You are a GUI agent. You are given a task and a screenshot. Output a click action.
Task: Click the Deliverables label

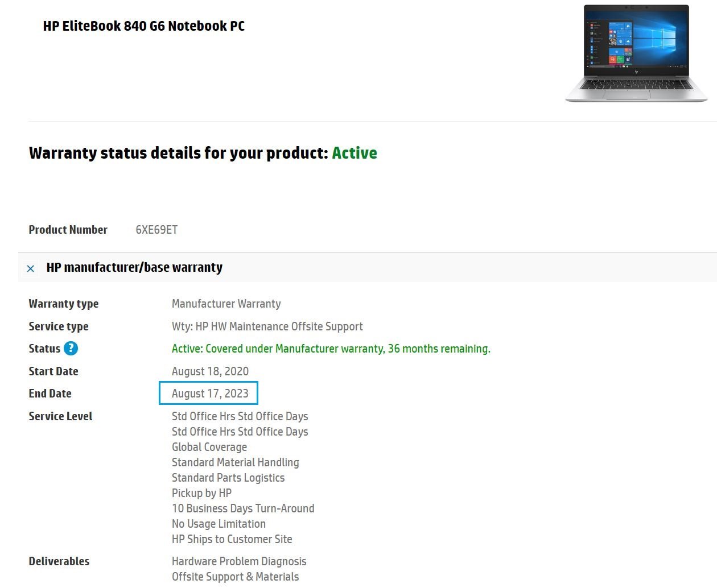click(x=59, y=561)
